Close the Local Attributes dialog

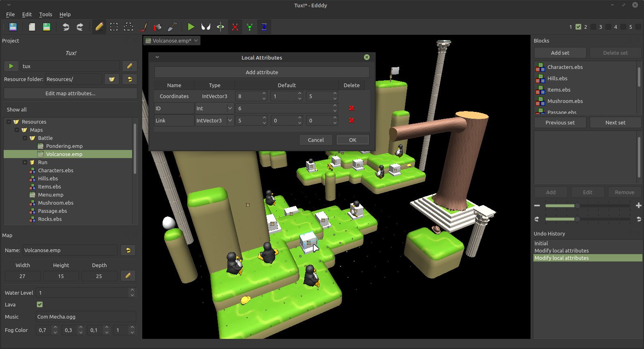(x=367, y=57)
